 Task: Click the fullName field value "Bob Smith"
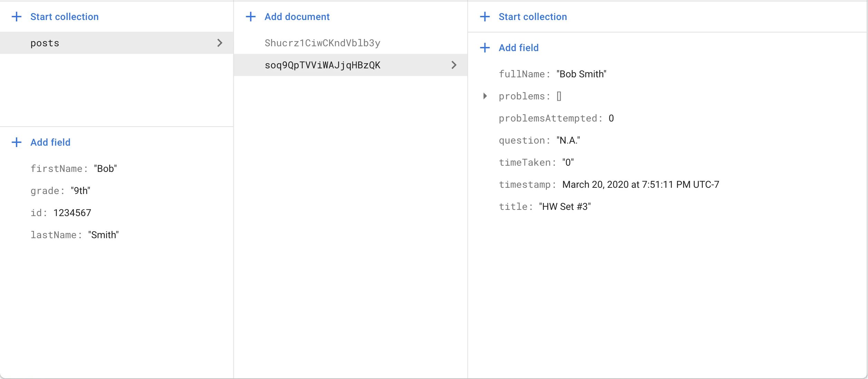point(581,74)
